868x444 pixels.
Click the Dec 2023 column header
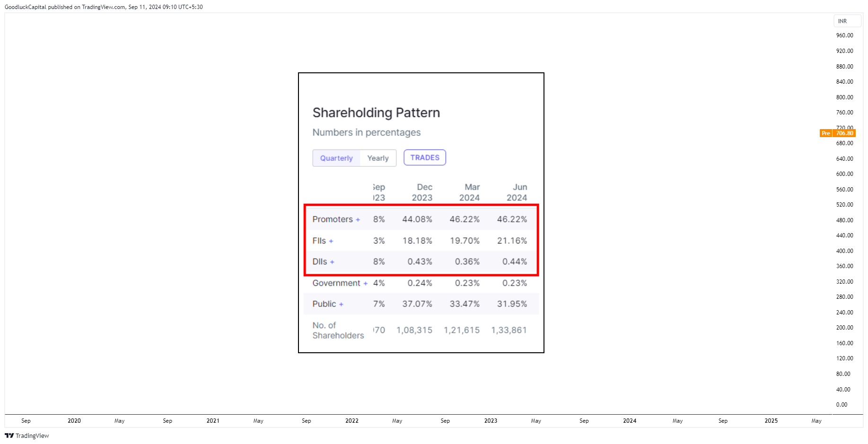(422, 192)
